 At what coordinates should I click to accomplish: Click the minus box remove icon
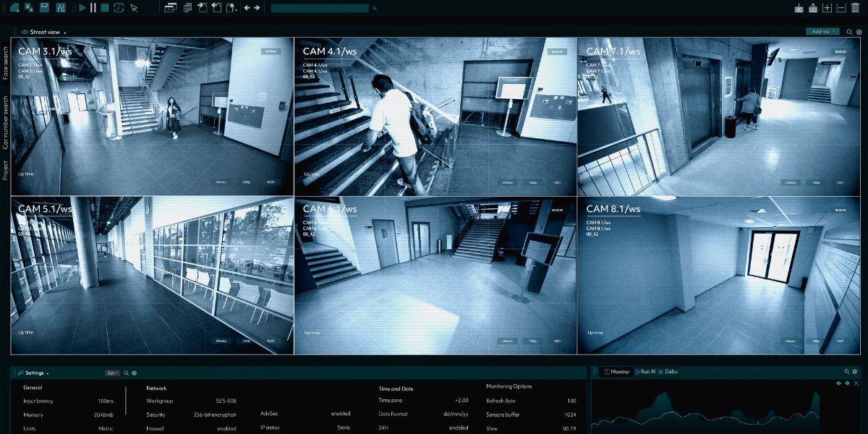841,8
